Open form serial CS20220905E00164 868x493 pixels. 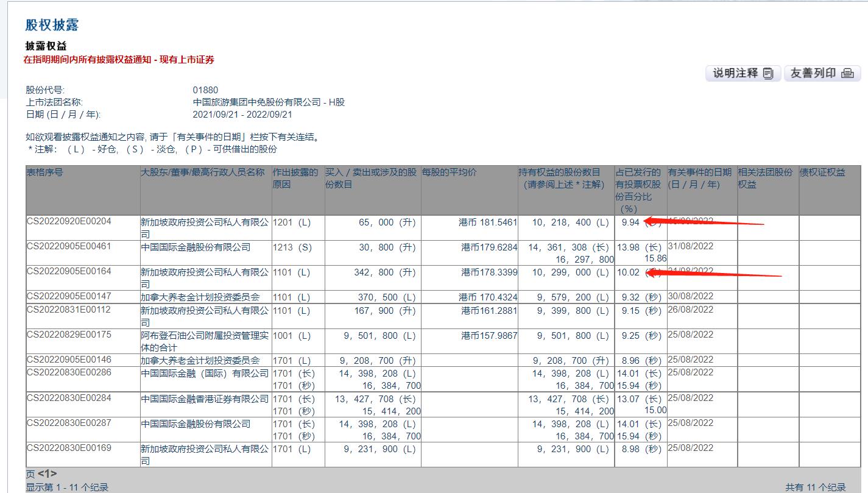click(x=69, y=271)
